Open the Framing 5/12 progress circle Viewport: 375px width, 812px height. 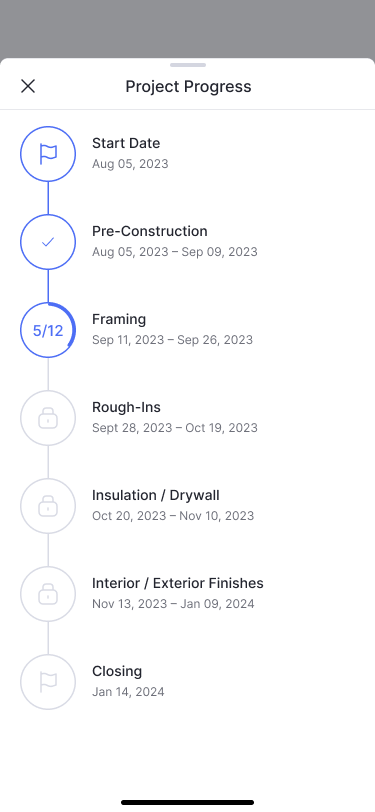pyautogui.click(x=48, y=330)
